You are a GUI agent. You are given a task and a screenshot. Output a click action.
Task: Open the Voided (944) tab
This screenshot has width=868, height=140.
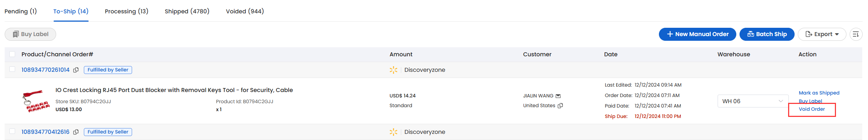coord(245,11)
